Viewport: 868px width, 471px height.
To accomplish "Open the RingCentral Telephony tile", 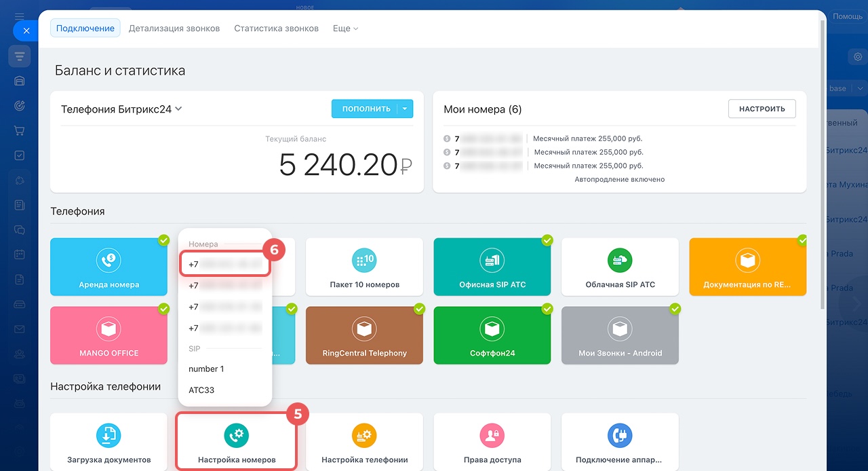I will pyautogui.click(x=364, y=335).
